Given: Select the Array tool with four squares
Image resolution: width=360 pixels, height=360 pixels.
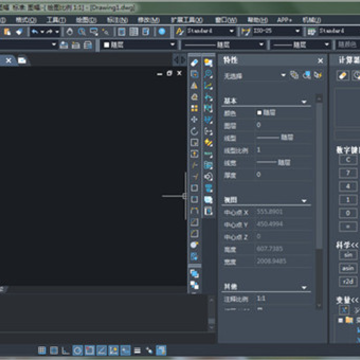Looking at the screenshot, I should pyautogui.click(x=194, y=108).
